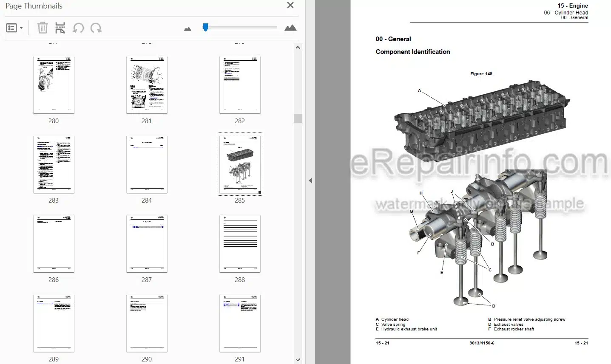Select page 285 thumbnail
The width and height of the screenshot is (611, 364).
(x=240, y=164)
